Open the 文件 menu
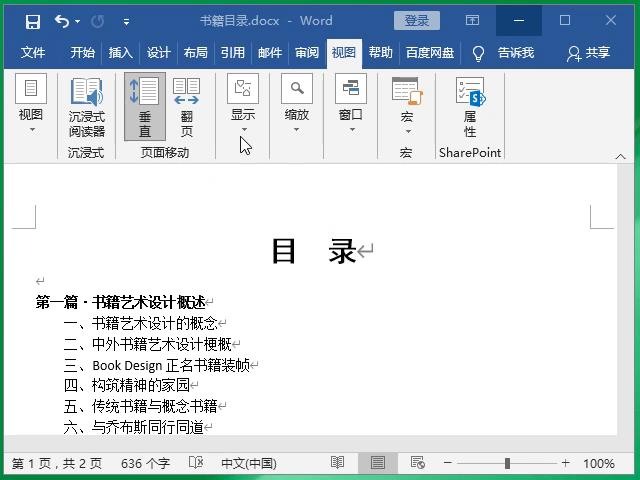This screenshot has width=640, height=480. tap(33, 53)
